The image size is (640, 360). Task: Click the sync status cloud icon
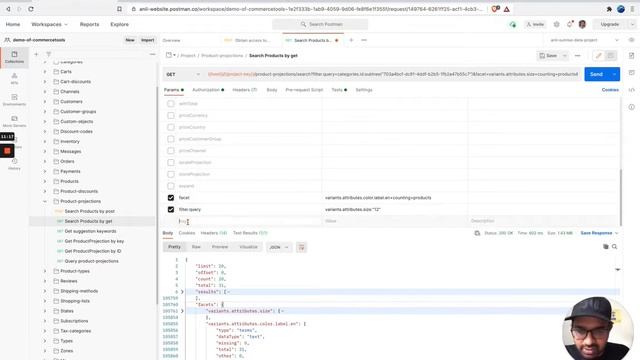(x=513, y=24)
